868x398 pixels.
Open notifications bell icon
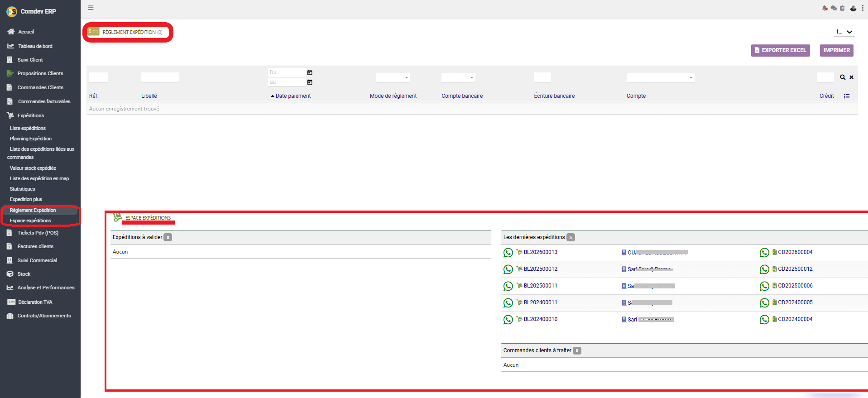[825, 8]
